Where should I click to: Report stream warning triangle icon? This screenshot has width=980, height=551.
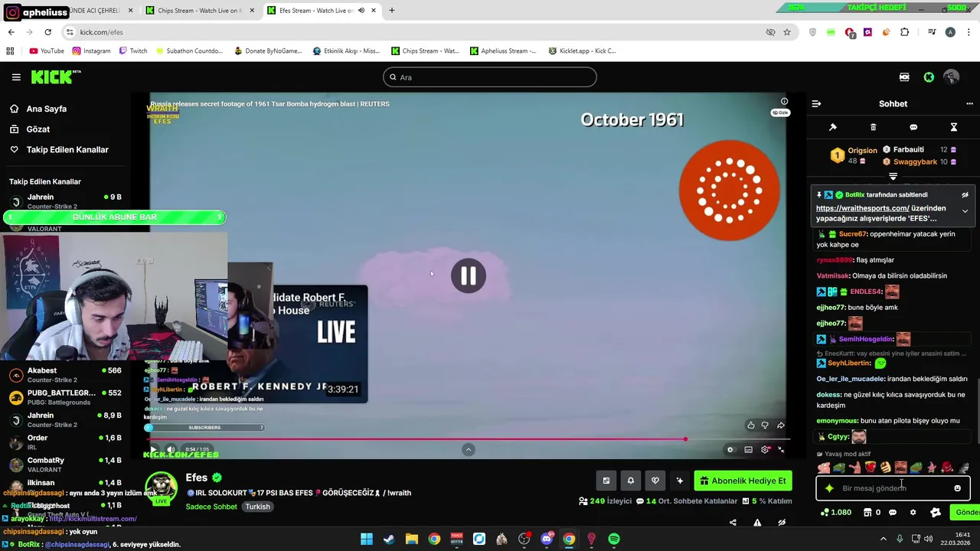point(757,523)
